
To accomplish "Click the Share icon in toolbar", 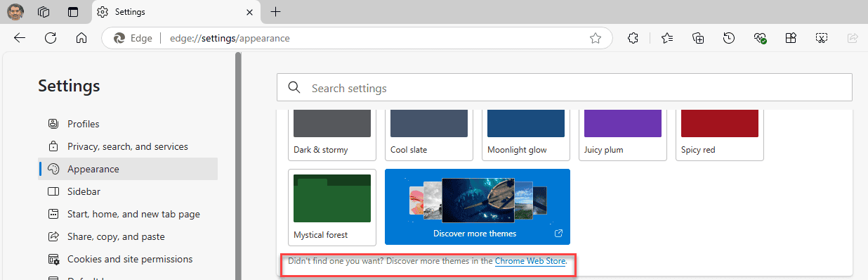I will (x=853, y=39).
